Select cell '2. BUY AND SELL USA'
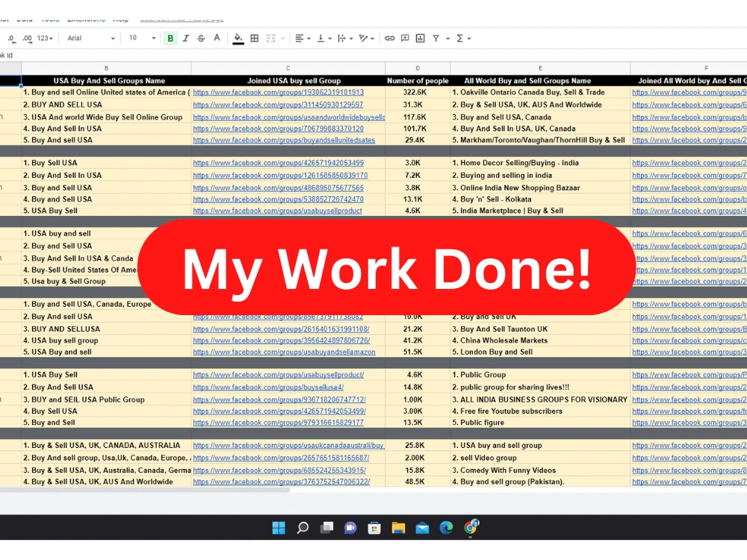The height and width of the screenshot is (560, 747). point(106,105)
